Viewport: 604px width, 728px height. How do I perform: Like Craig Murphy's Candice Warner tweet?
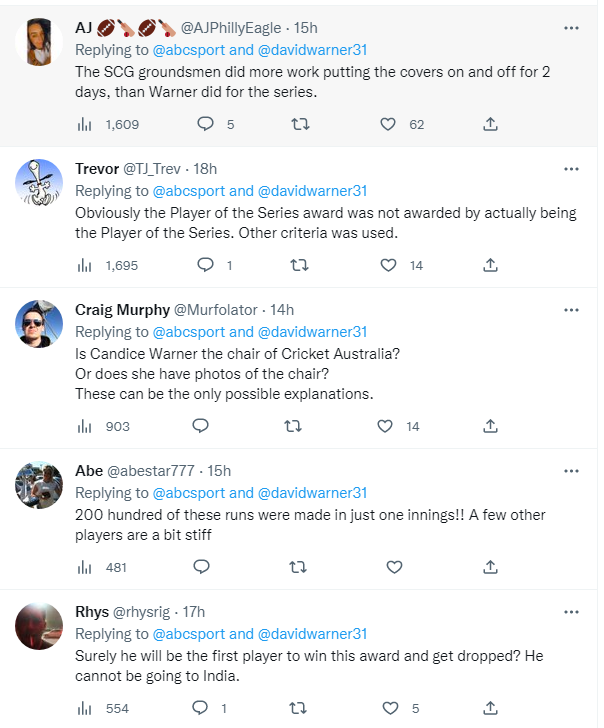(x=385, y=426)
